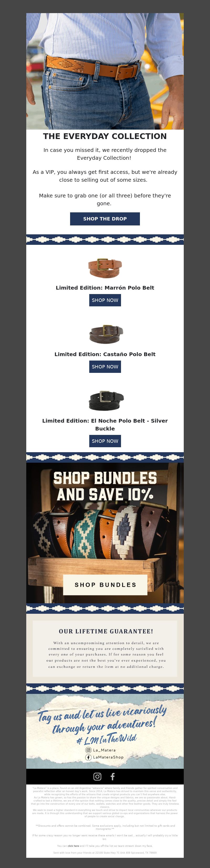
Task: Click the Limited Edition: Castaño Polo Belt title
Action: click(x=105, y=354)
